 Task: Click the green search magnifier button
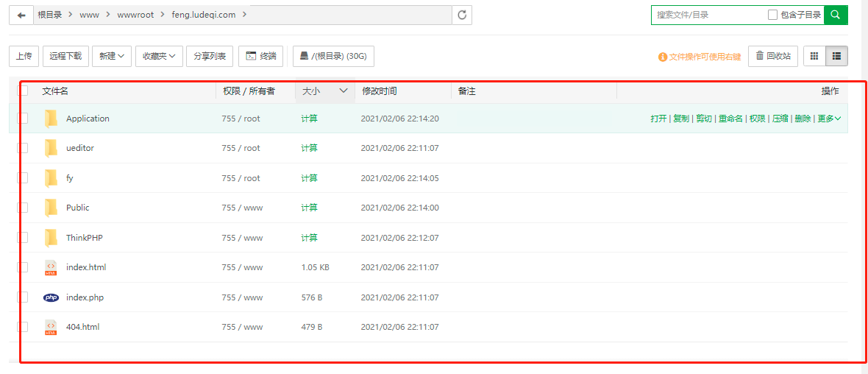tap(836, 15)
